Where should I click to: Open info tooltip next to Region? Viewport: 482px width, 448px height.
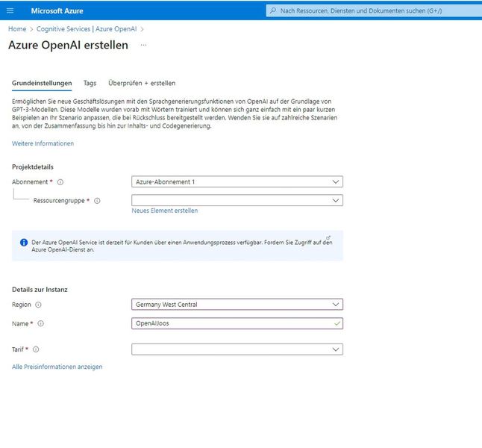pyautogui.click(x=38, y=305)
